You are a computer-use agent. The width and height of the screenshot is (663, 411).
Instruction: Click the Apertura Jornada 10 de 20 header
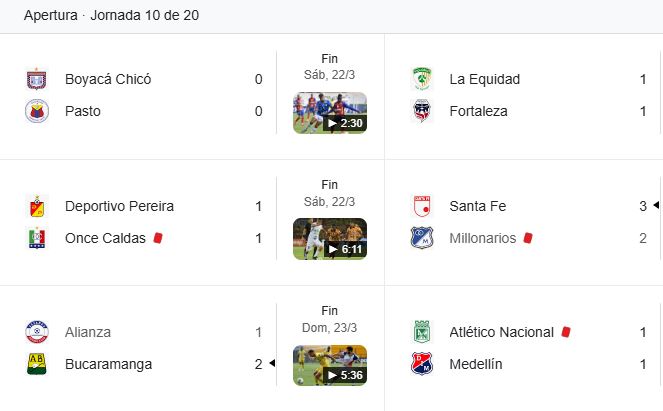(111, 15)
